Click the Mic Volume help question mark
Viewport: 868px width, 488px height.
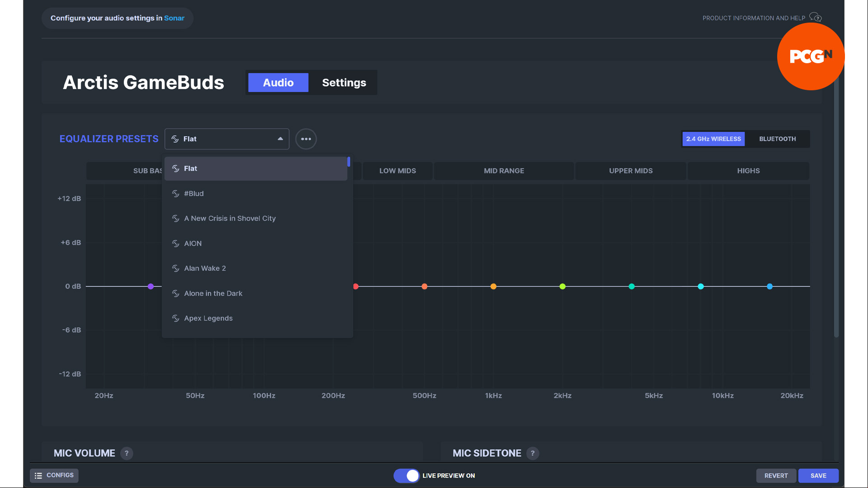coord(127,453)
